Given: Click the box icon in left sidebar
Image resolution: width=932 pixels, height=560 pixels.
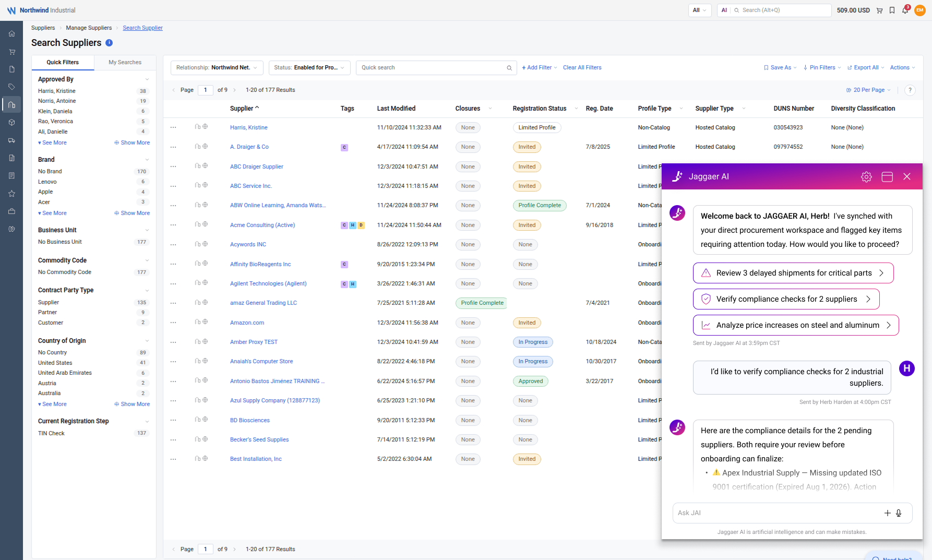Looking at the screenshot, I should coord(11,123).
